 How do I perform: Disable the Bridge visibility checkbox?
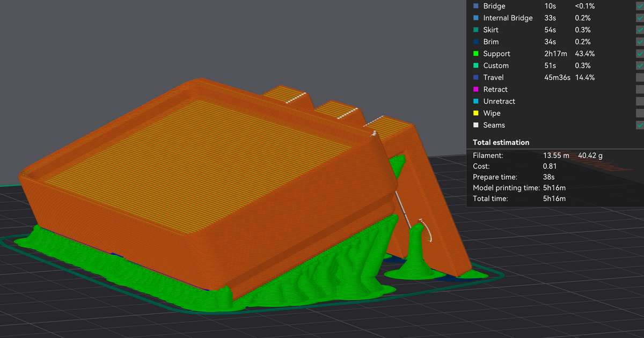(x=640, y=6)
